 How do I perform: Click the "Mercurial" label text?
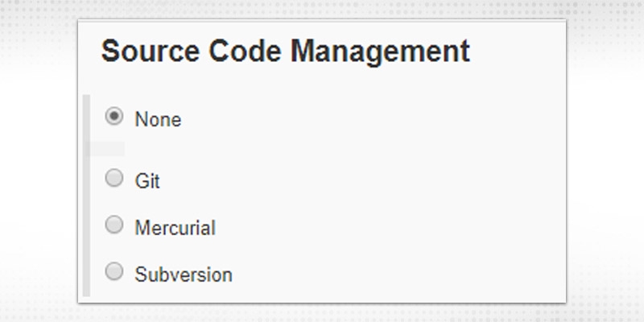[x=175, y=228]
